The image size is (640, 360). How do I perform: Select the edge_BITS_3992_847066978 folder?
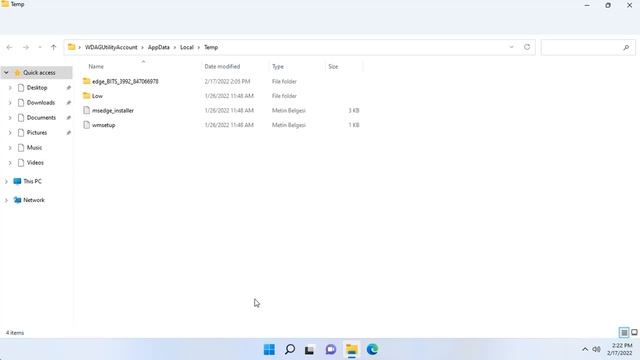pos(125,81)
